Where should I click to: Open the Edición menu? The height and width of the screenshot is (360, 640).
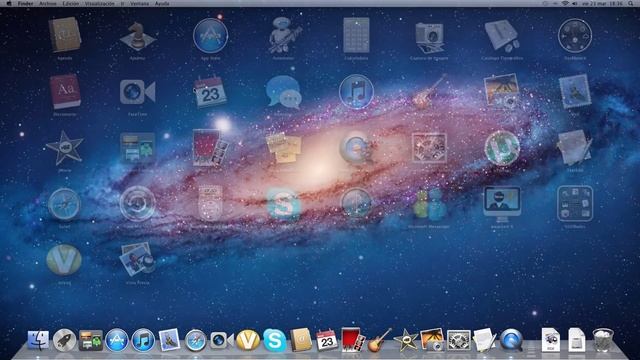pos(71,3)
